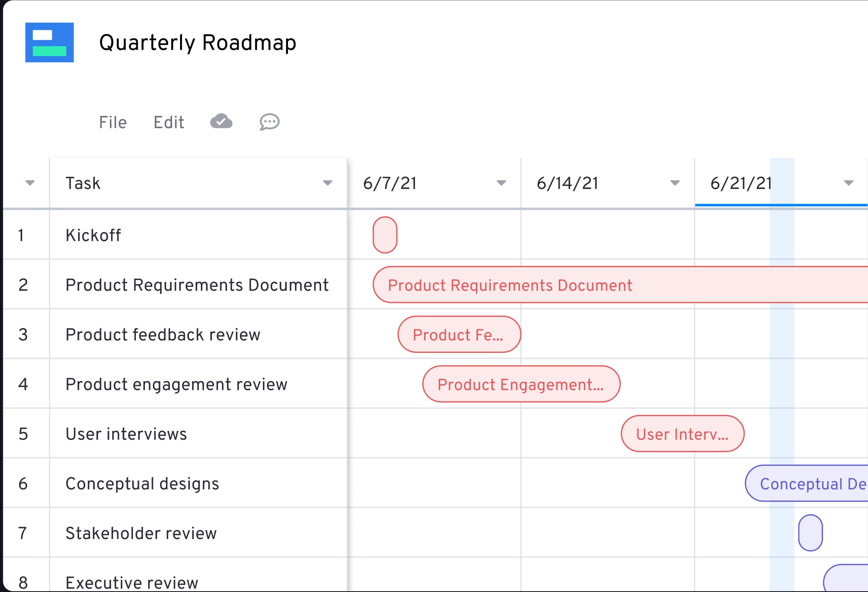Image resolution: width=868 pixels, height=592 pixels.
Task: Click the Quarterly Roadmap title to rename
Action: [197, 43]
